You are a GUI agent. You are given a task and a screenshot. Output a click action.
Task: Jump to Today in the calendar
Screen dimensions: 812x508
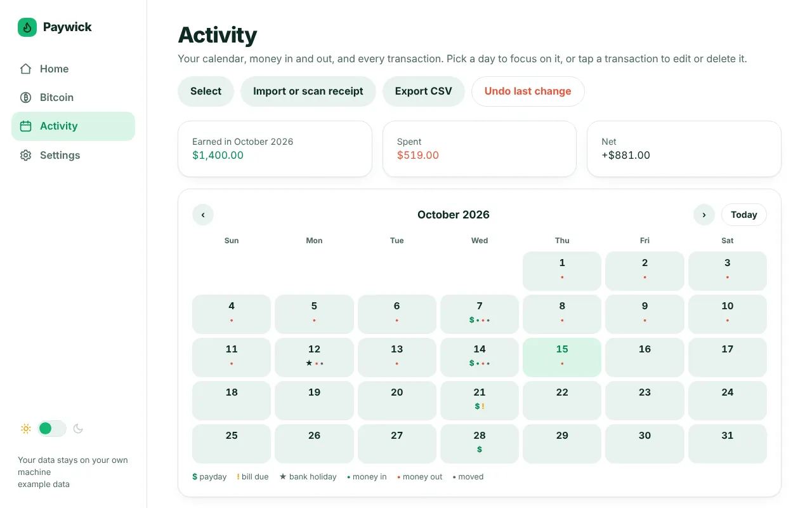pyautogui.click(x=744, y=215)
